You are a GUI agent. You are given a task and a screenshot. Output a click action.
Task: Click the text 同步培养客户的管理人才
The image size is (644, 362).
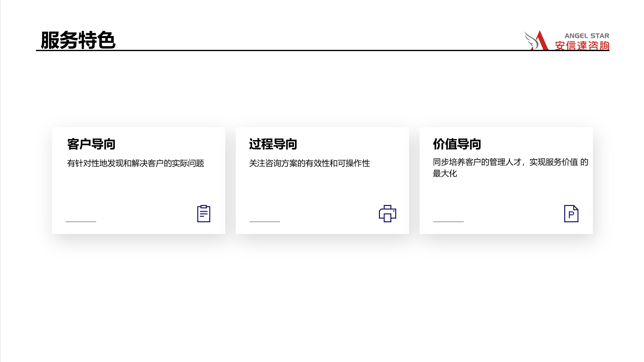pyautogui.click(x=477, y=162)
